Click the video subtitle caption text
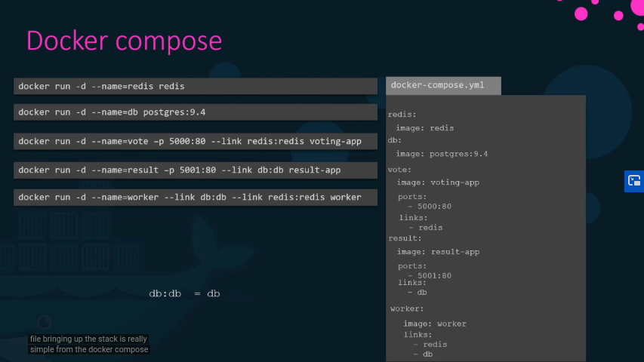This screenshot has height=362, width=644. coord(89,345)
